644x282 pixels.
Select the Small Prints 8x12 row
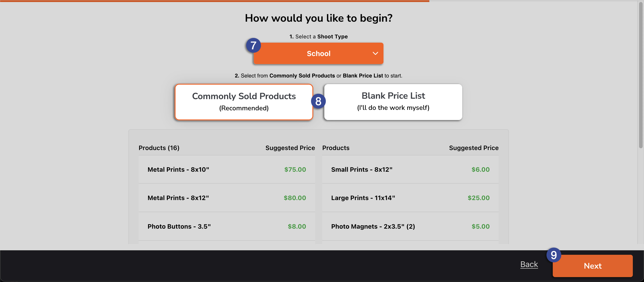[x=362, y=169]
